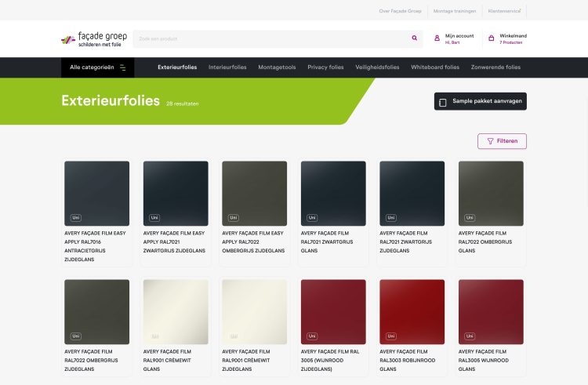This screenshot has height=385, width=588.
Task: Click title Easy Apply RAL7022 Ombergrijs Zijdeglans
Action: [x=253, y=242]
